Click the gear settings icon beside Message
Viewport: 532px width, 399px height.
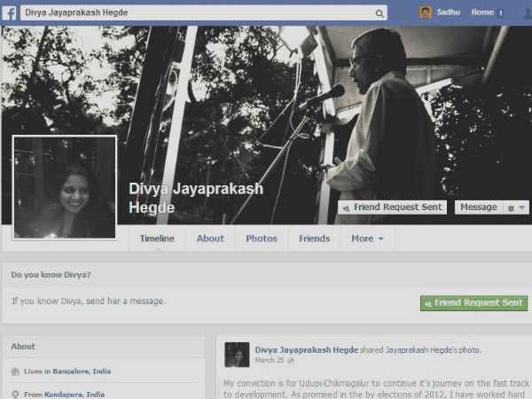click(513, 207)
